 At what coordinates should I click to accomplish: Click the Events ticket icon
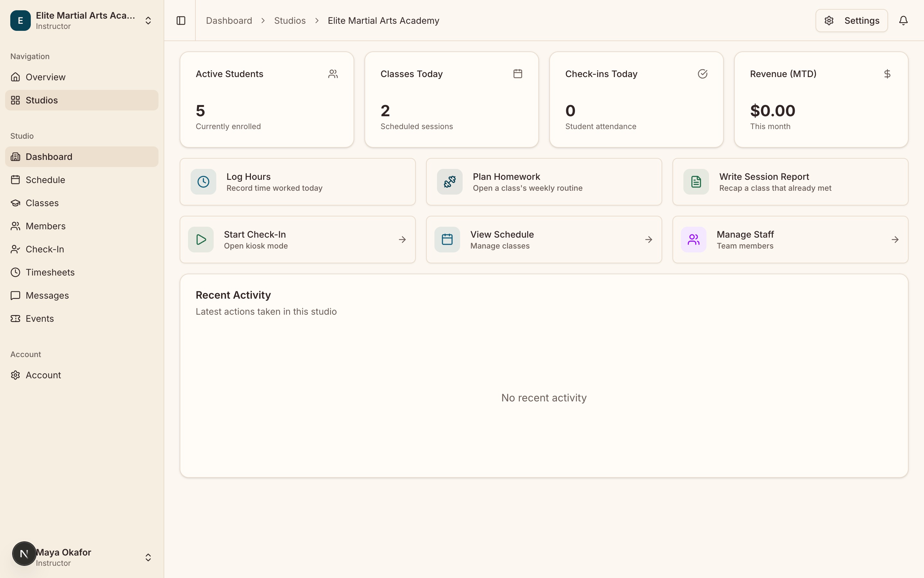point(15,319)
